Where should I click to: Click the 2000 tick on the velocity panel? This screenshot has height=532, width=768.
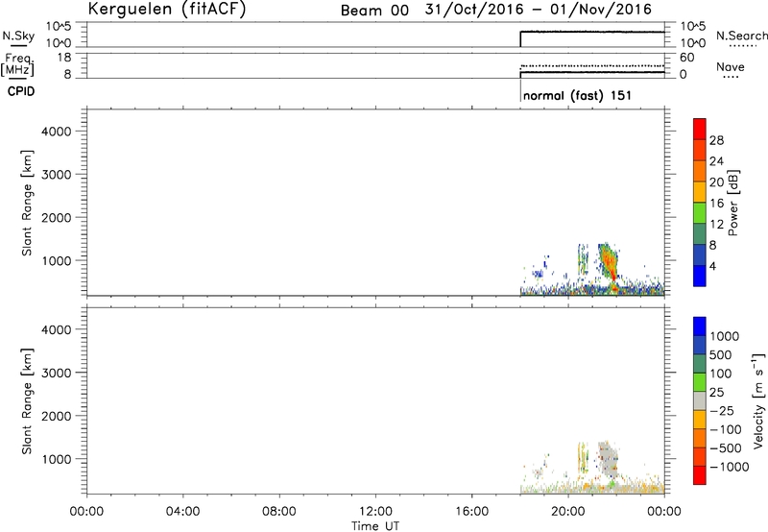(x=56, y=416)
